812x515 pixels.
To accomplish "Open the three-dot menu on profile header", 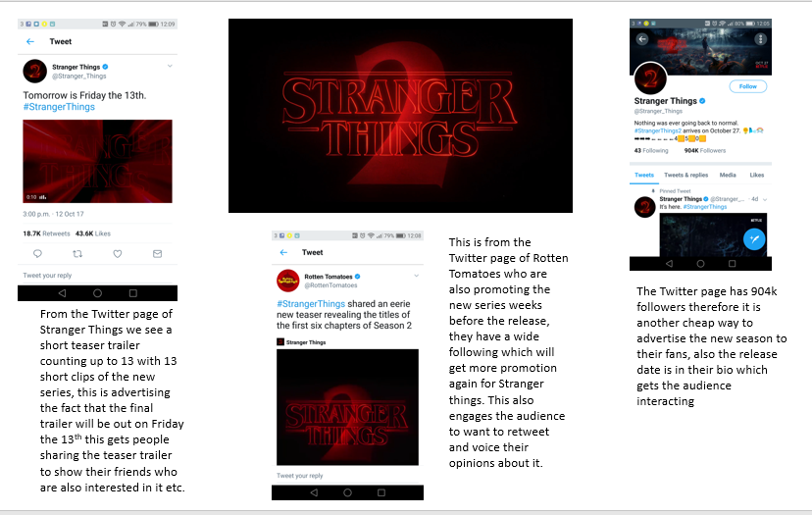I will coord(760,39).
